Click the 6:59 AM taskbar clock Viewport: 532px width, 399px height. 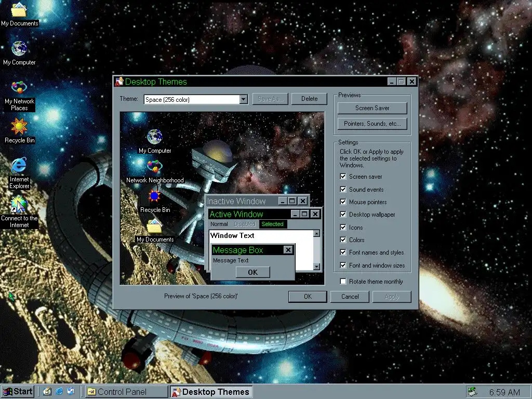(504, 392)
